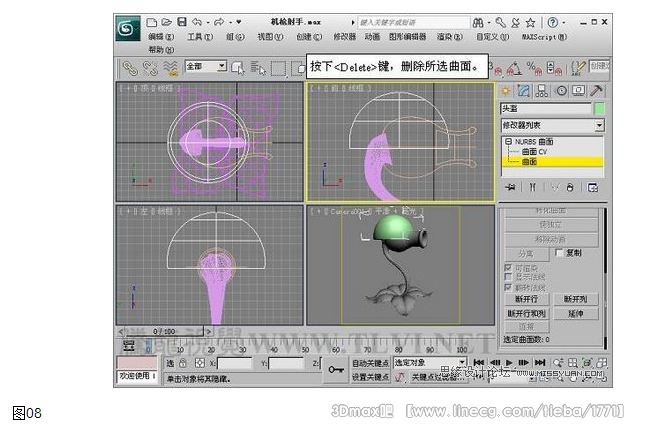Play animation button
653x428 pixels.
[509, 363]
